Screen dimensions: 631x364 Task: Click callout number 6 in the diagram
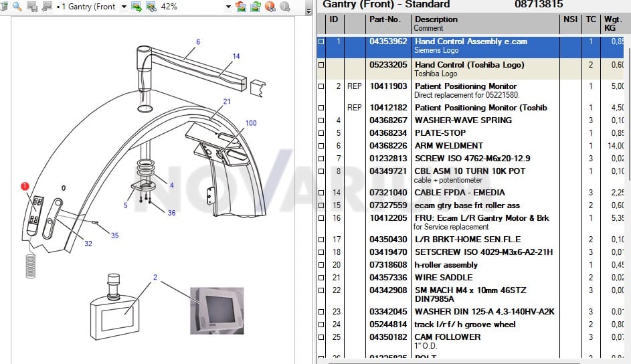(x=198, y=42)
